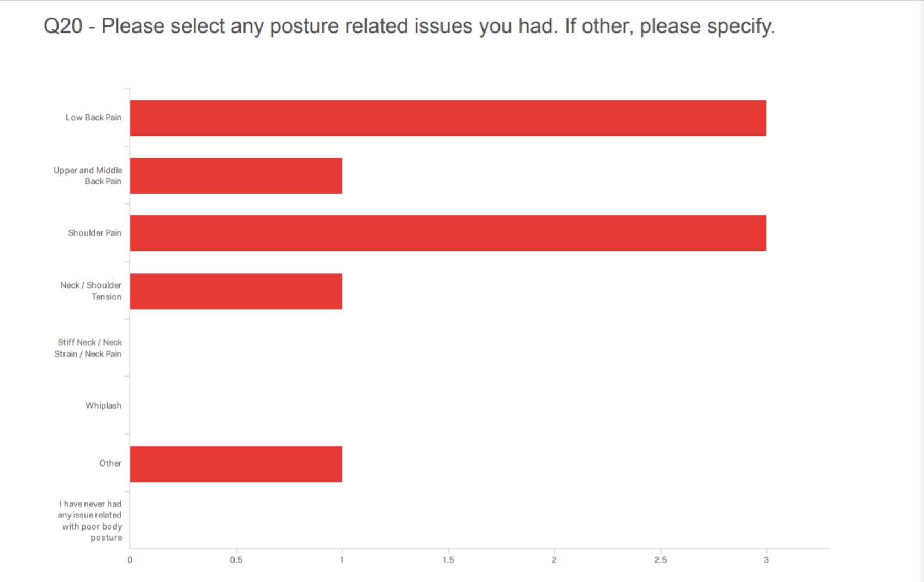
Task: Select the Other category label
Action: click(110, 463)
